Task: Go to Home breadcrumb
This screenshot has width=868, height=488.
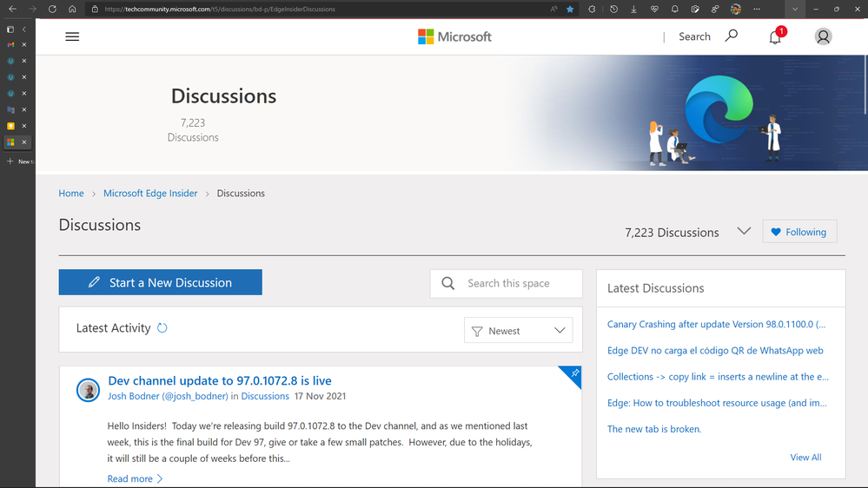Action: click(71, 193)
